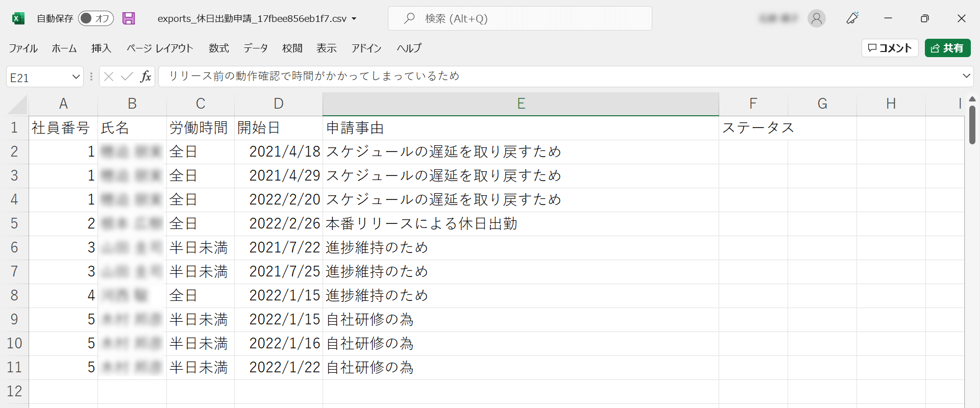Click the Save icon in title bar
This screenshot has height=408, width=980.
click(129, 19)
